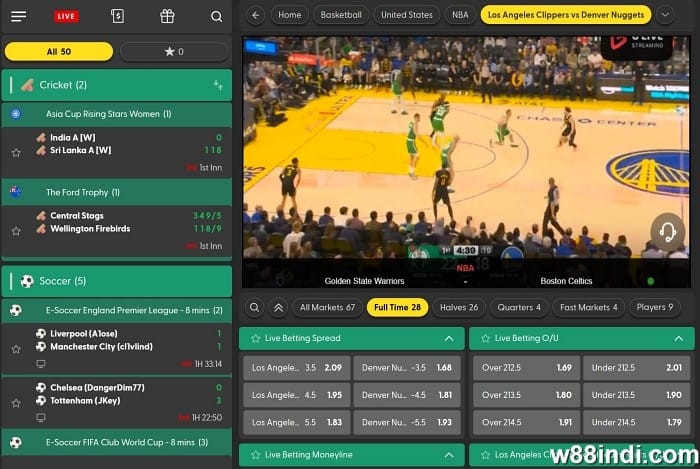Screen dimensions: 700x469
Task: Show favorites with the star 0 filter
Action: (174, 52)
